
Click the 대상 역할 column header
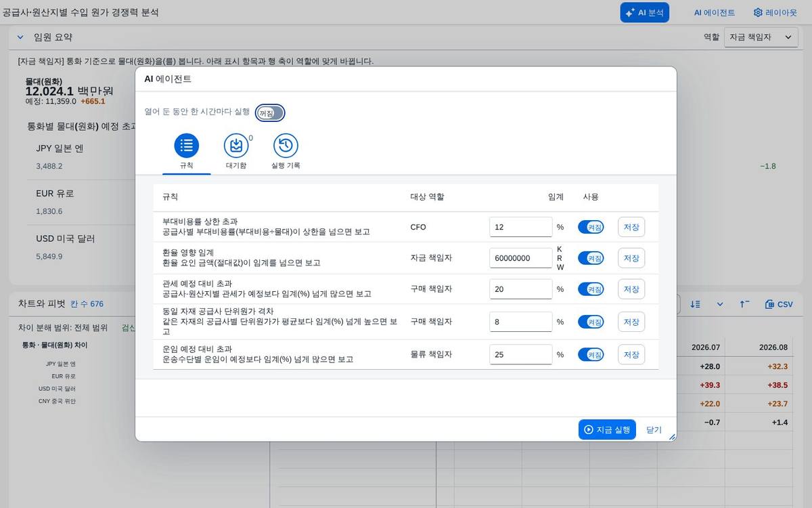click(428, 196)
